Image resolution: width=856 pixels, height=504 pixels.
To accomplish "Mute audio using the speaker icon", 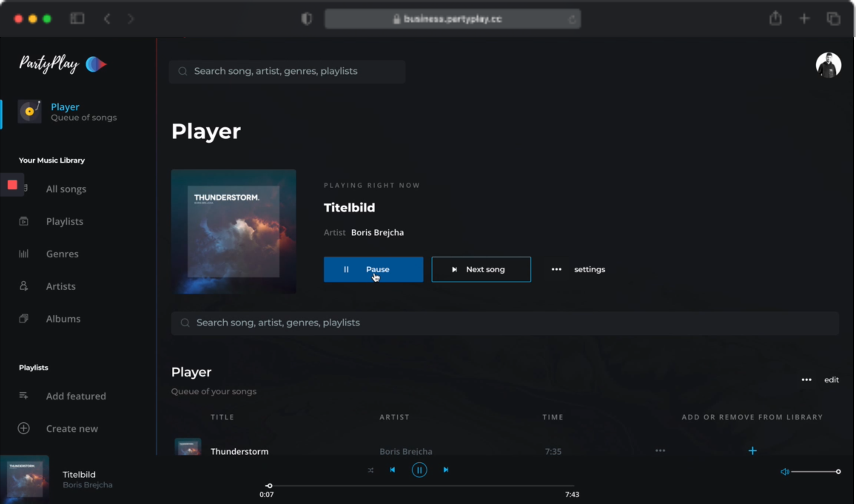I will tap(784, 472).
